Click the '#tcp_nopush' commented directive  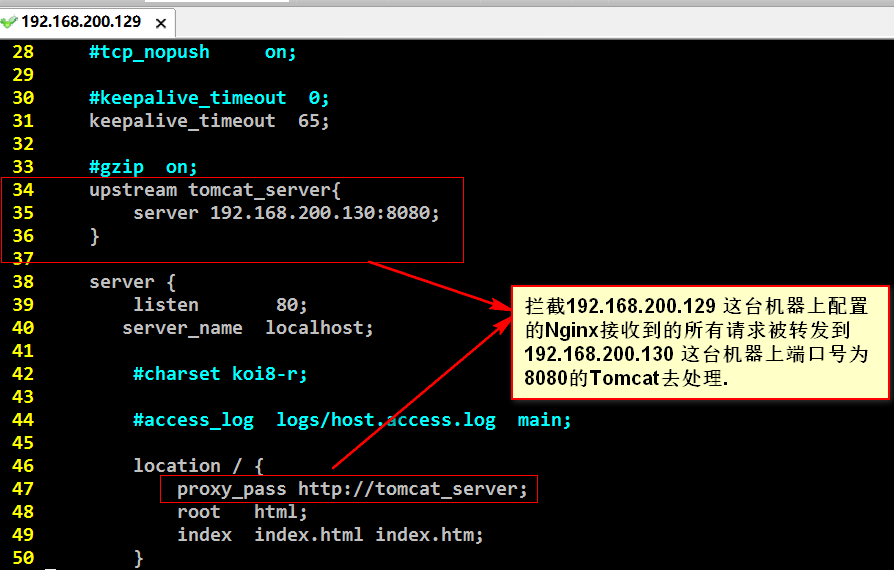149,52
